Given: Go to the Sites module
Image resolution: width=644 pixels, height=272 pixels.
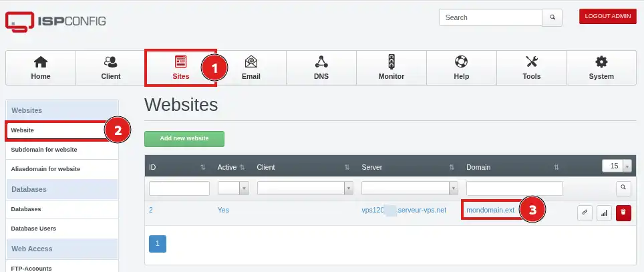Looking at the screenshot, I should coord(181,67).
